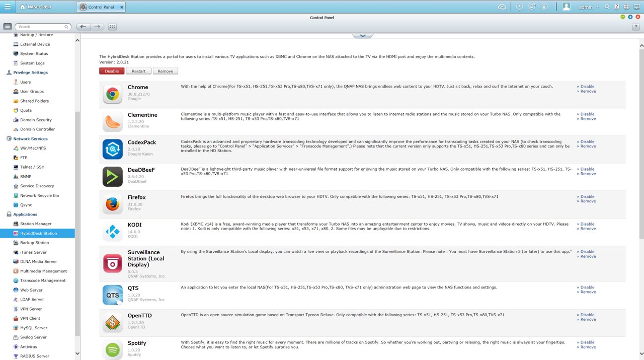
Task: Go forward with the right arrow
Action: [x=98, y=27]
